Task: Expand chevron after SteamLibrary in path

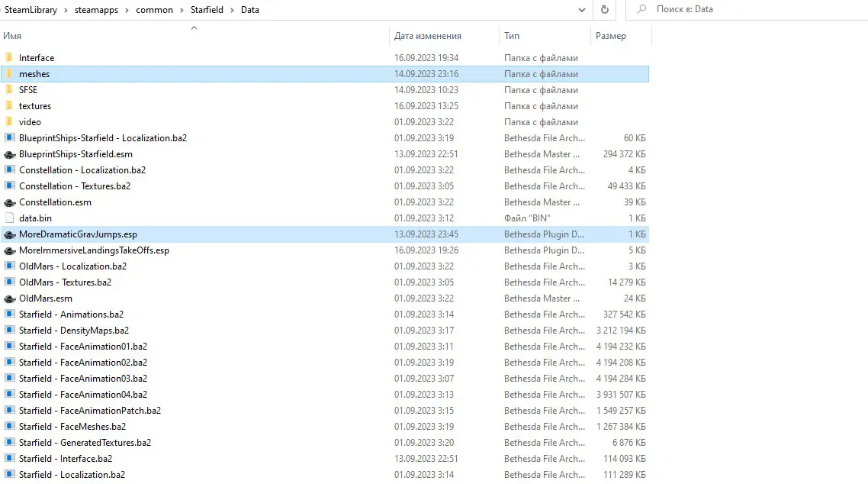Action: (66, 10)
